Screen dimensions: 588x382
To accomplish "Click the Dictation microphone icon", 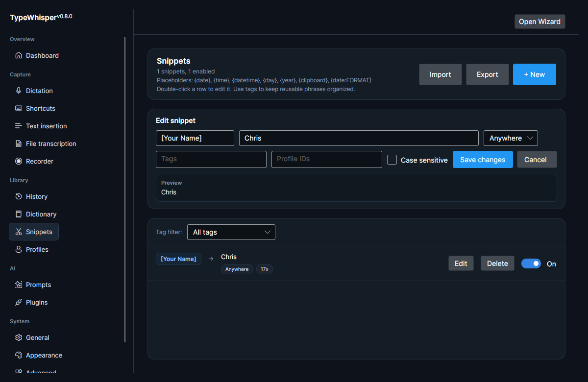I will coord(19,91).
